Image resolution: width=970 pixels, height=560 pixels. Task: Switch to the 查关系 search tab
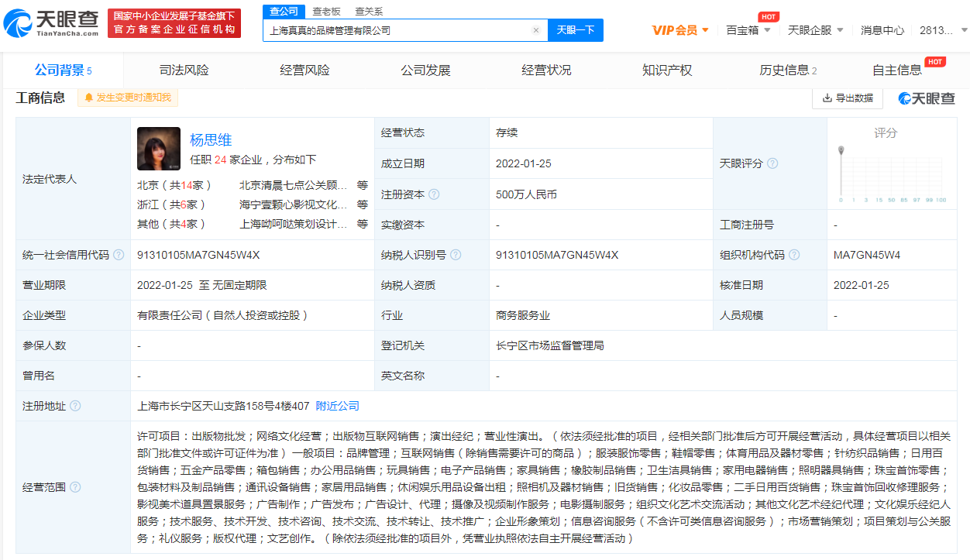point(369,11)
